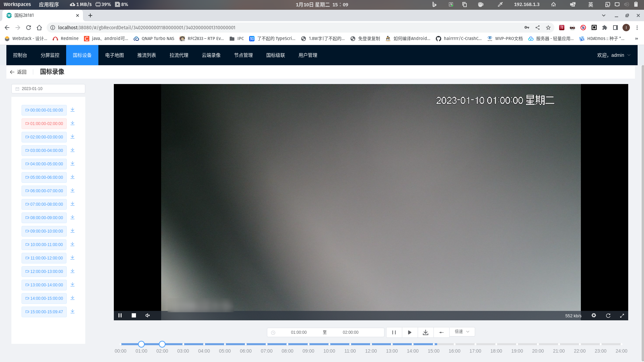644x362 pixels.
Task: Download the 15:00:00-15:09:47 recording
Action: tap(73, 311)
